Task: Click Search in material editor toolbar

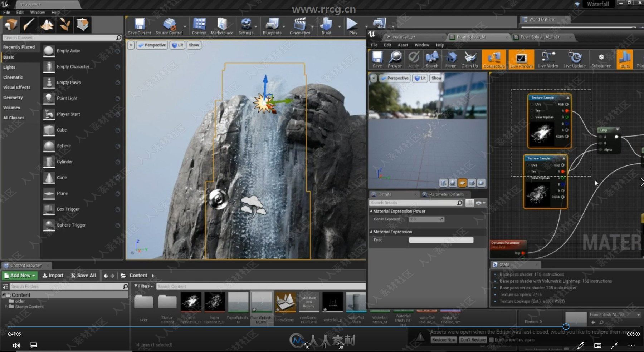Action: point(432,59)
